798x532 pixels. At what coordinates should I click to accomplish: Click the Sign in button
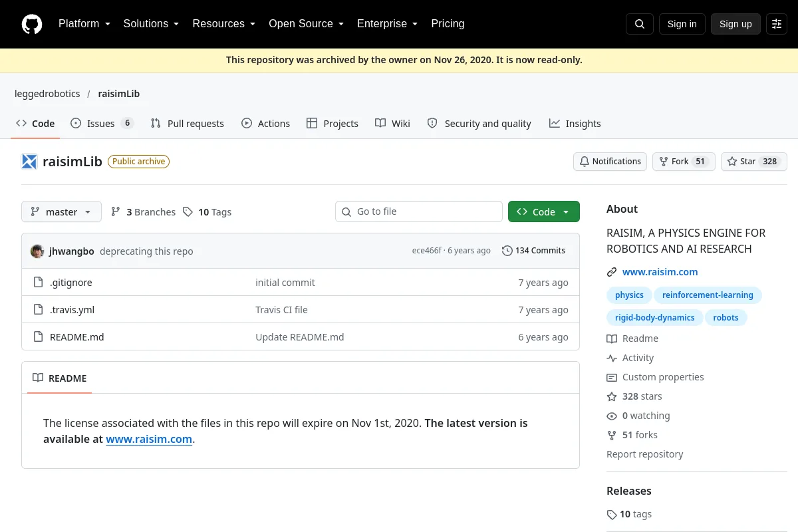click(682, 24)
